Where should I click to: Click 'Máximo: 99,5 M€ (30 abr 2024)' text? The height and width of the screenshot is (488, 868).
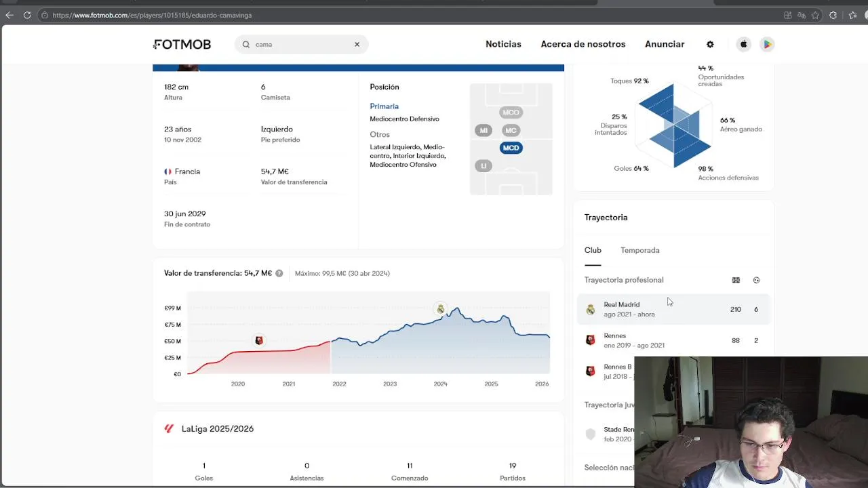tap(342, 273)
